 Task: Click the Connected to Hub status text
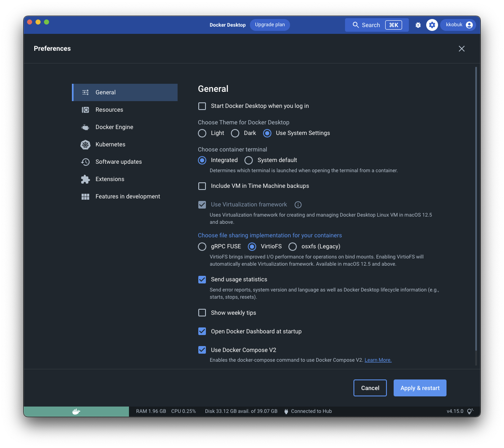pos(312,411)
